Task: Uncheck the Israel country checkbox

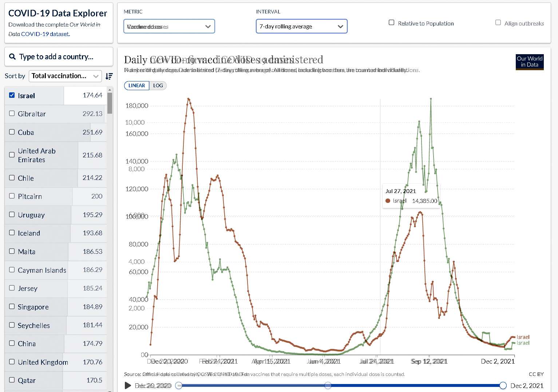Action: 12,95
